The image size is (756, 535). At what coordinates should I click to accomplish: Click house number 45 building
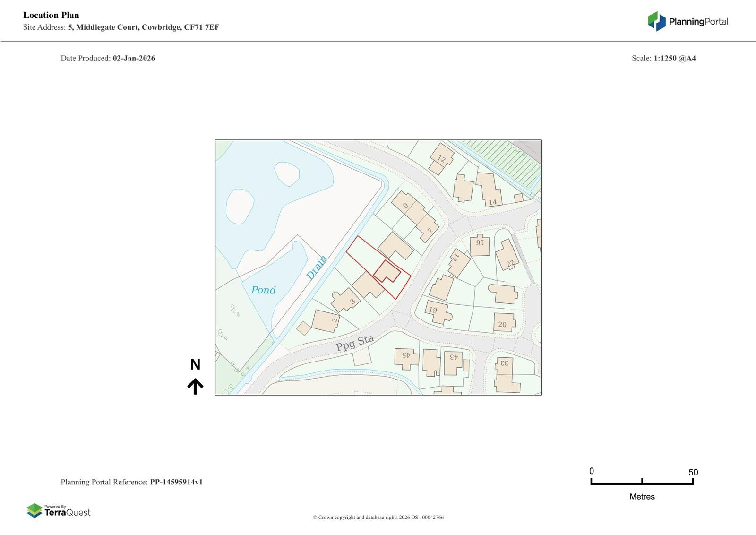(406, 354)
